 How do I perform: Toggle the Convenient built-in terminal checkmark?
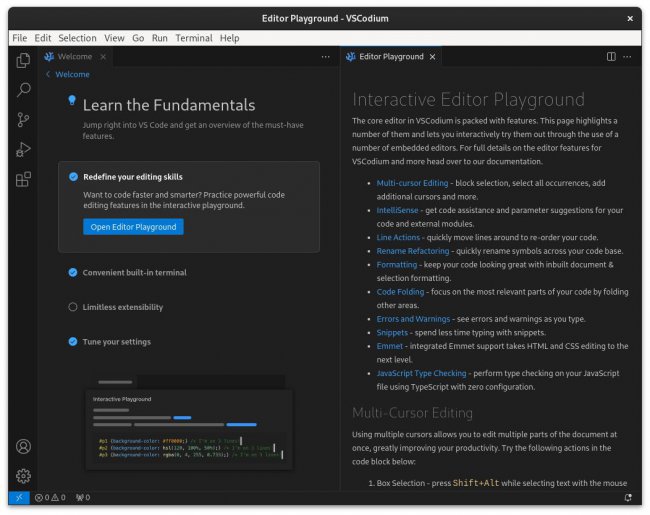pos(73,272)
